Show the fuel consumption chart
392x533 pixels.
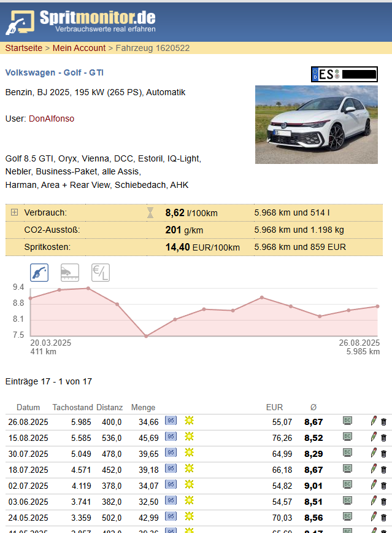point(39,273)
